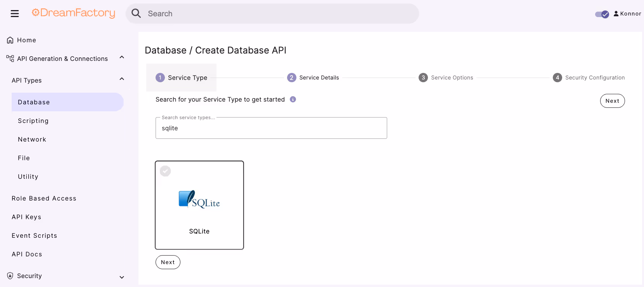644x287 pixels.
Task: Click the top-right Next button
Action: [613, 101]
